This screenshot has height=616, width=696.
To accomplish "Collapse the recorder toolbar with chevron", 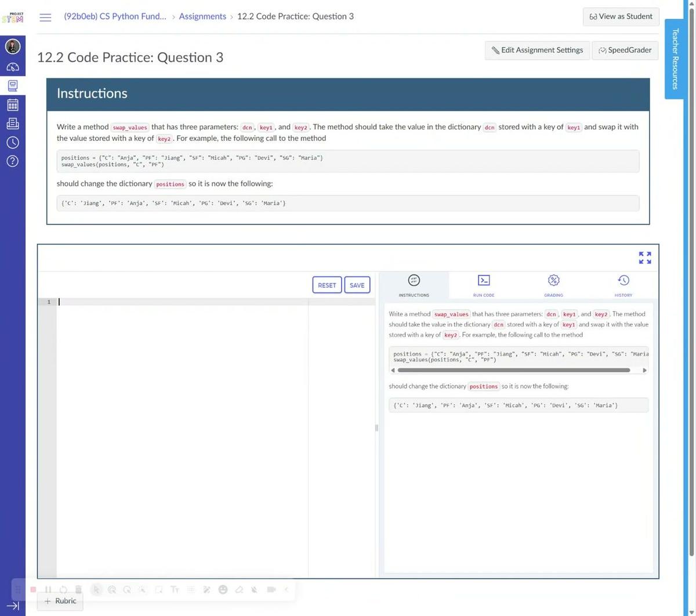I will [286, 590].
